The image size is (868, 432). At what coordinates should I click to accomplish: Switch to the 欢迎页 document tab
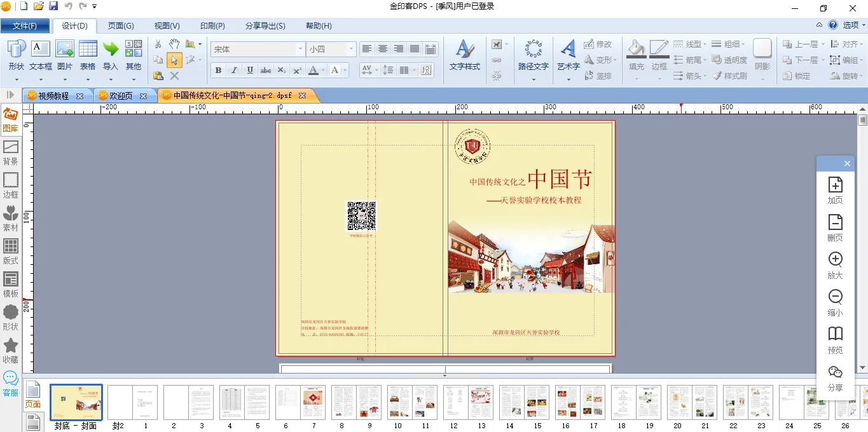coord(121,96)
